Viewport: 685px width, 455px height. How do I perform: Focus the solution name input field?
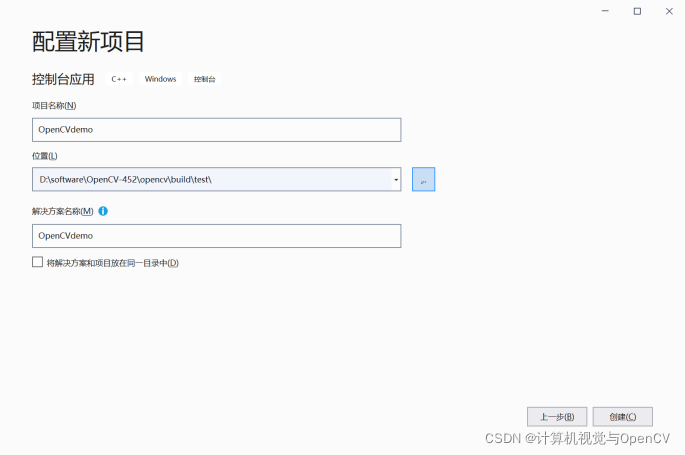tap(217, 236)
